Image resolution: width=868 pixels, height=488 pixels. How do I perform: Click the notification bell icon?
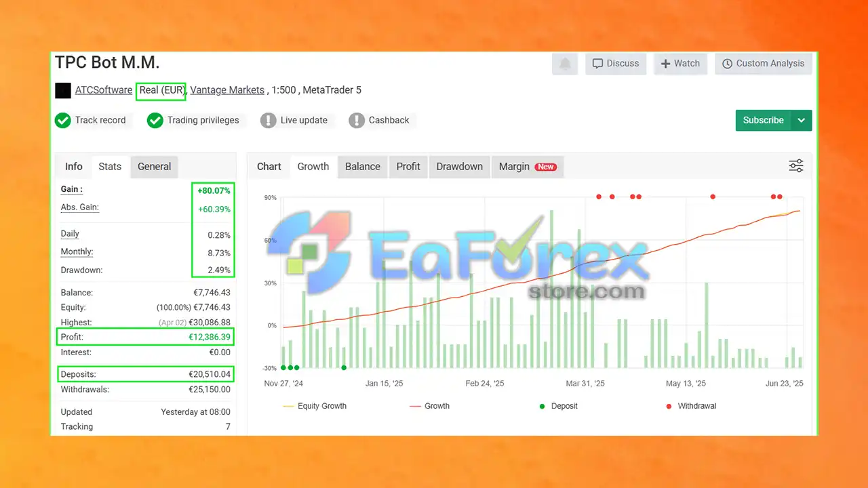[x=565, y=64]
